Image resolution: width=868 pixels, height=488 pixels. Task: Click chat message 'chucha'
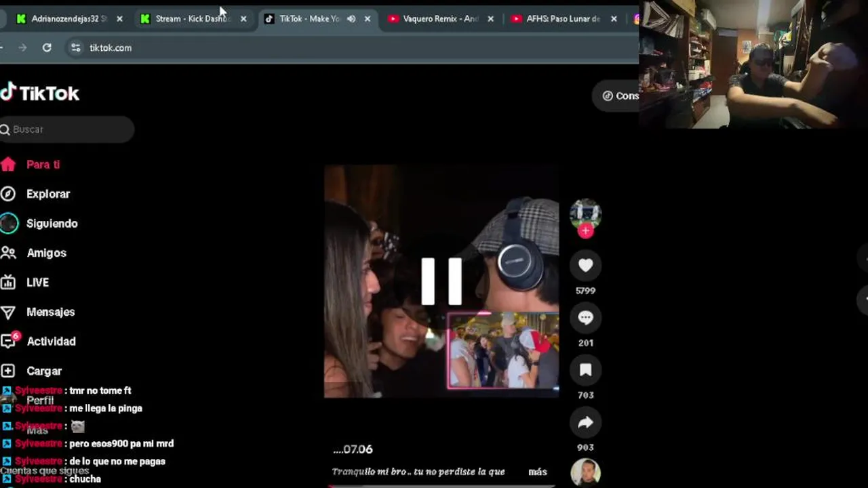point(85,479)
